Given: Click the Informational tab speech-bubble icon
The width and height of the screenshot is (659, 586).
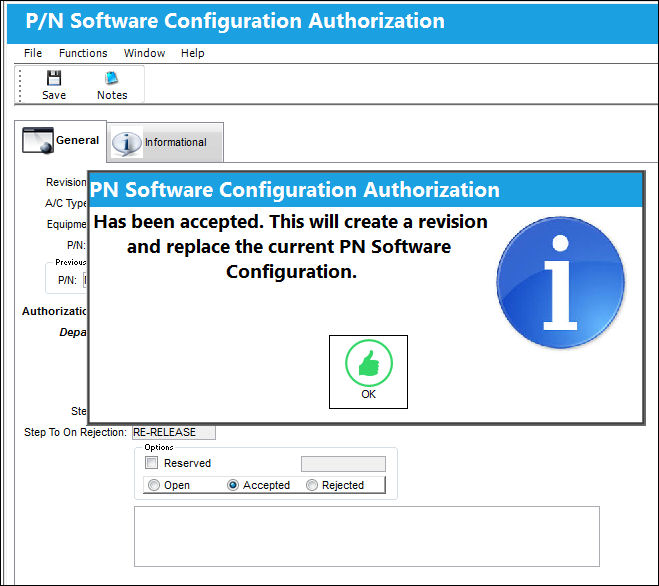Looking at the screenshot, I should 127,143.
